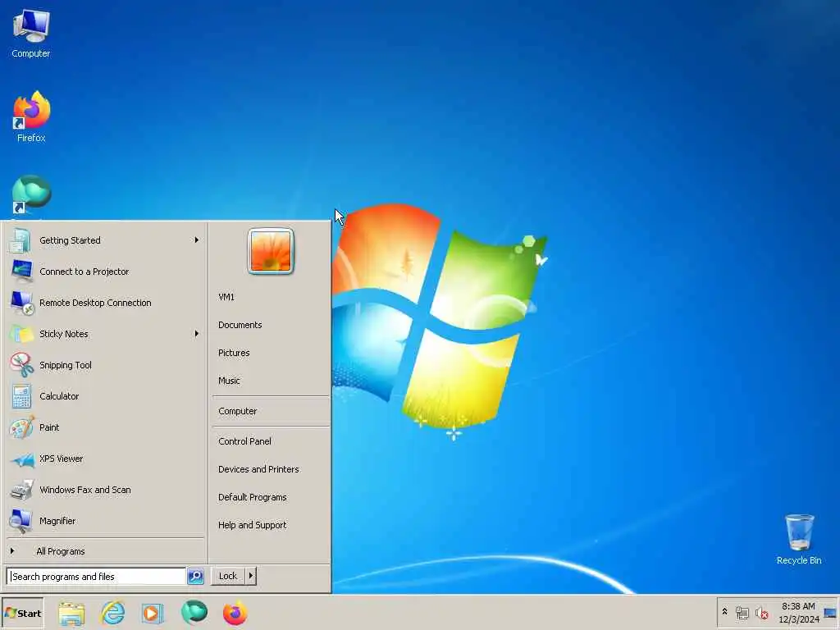
Task: Click the Calculator icon
Action: coord(21,396)
